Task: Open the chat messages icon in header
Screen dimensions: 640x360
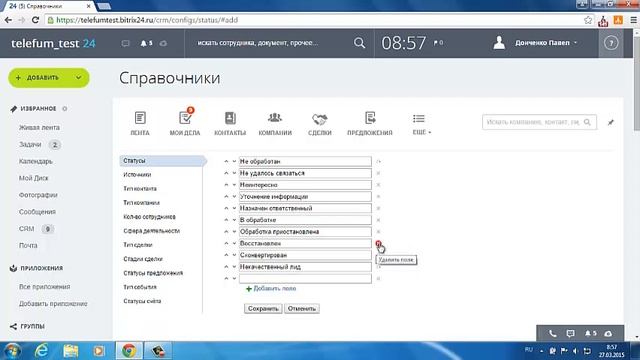Action: tap(125, 43)
